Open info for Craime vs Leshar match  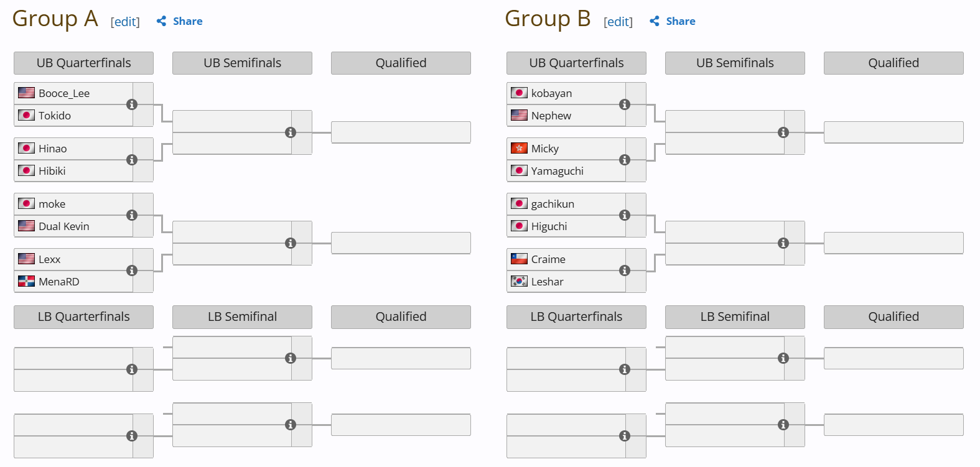625,270
